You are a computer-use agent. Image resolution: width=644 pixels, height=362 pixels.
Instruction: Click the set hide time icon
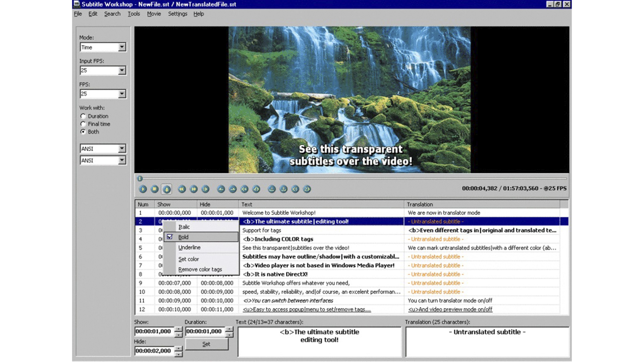pos(232,189)
